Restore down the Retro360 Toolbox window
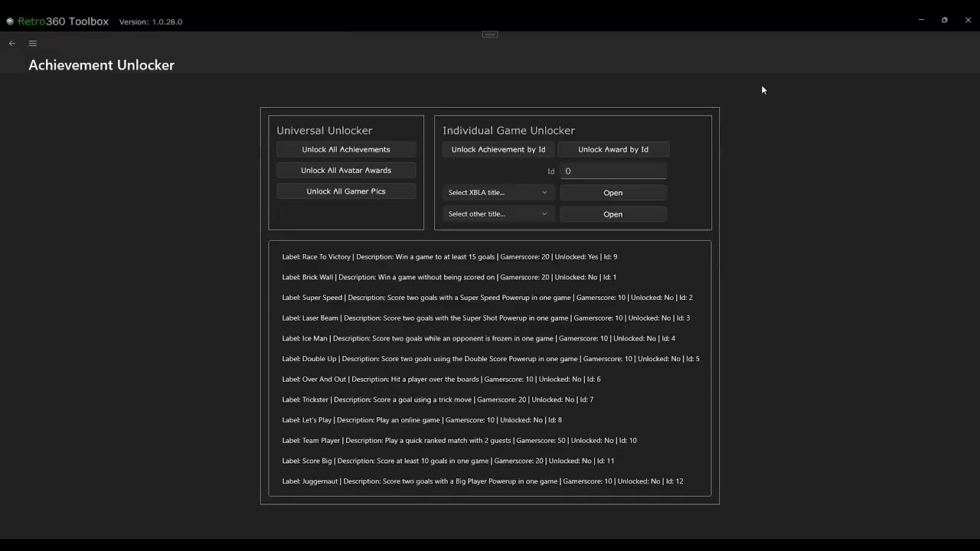Viewport: 980px width, 551px height. click(945, 20)
